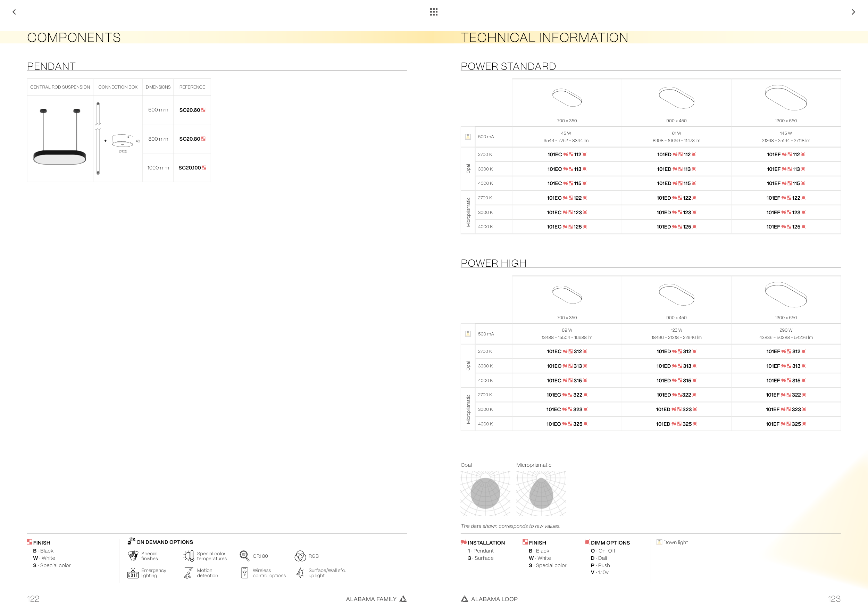
Task: Click the Special color temperatures icon
Action: click(189, 556)
